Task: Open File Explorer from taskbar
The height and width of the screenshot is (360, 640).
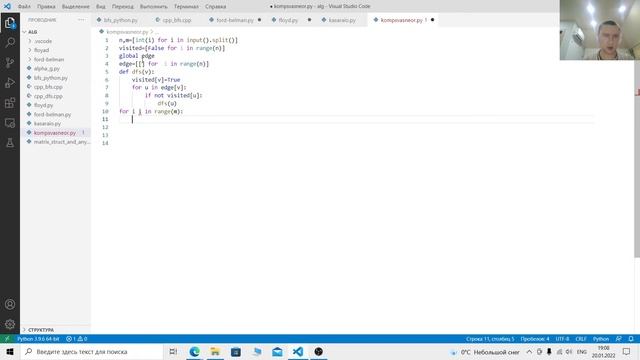Action: pos(215,351)
